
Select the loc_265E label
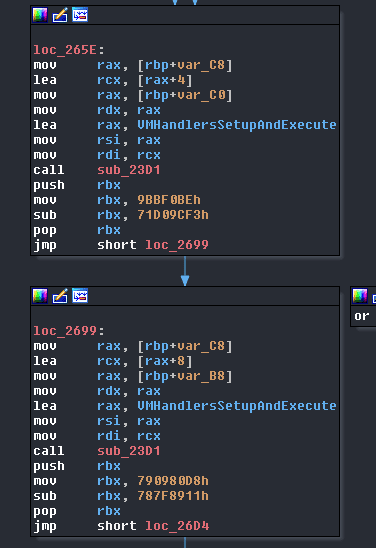65,50
